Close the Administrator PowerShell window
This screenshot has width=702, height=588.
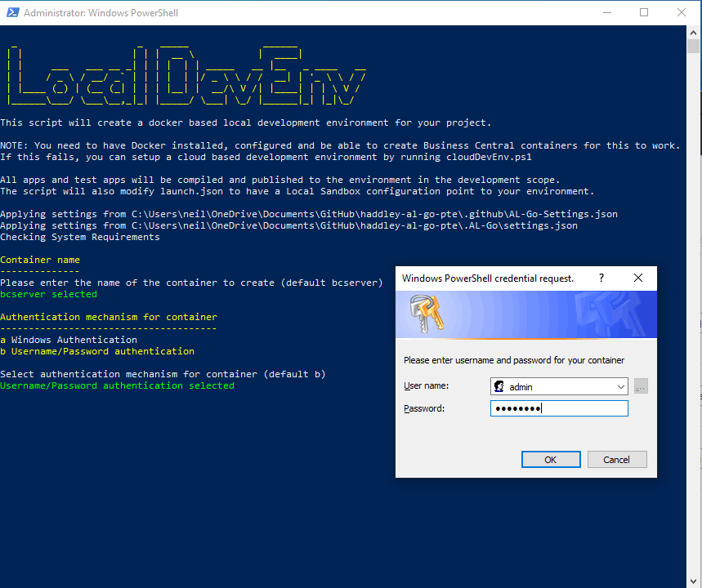(x=682, y=12)
